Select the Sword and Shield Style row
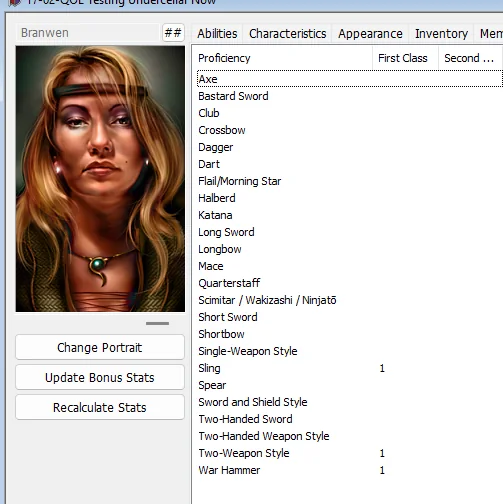Image resolution: width=503 pixels, height=504 pixels. [x=349, y=402]
